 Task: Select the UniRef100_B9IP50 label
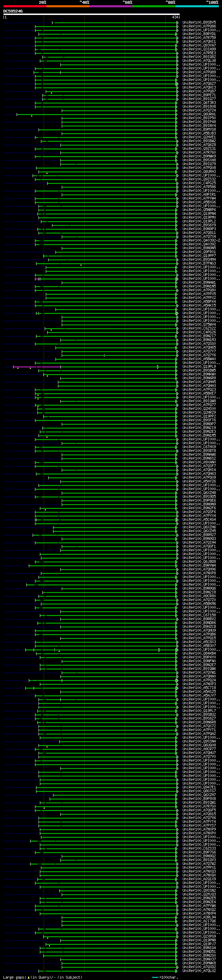point(199,118)
